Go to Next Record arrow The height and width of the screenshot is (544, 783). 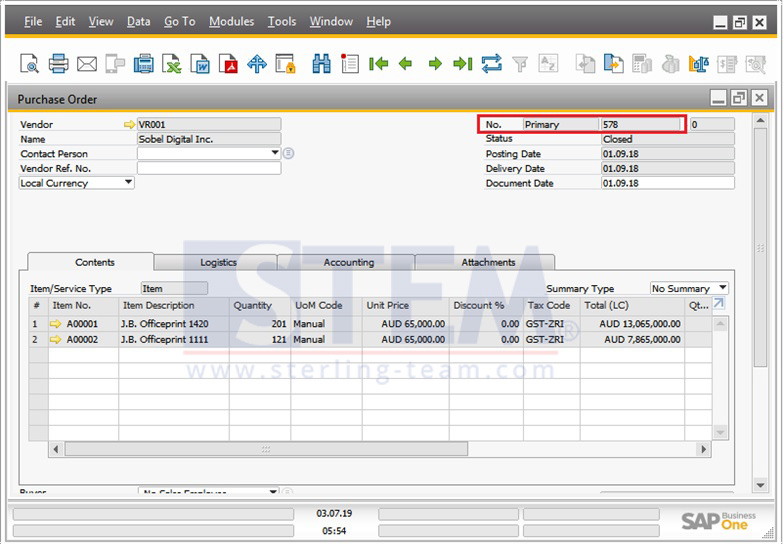(x=435, y=64)
